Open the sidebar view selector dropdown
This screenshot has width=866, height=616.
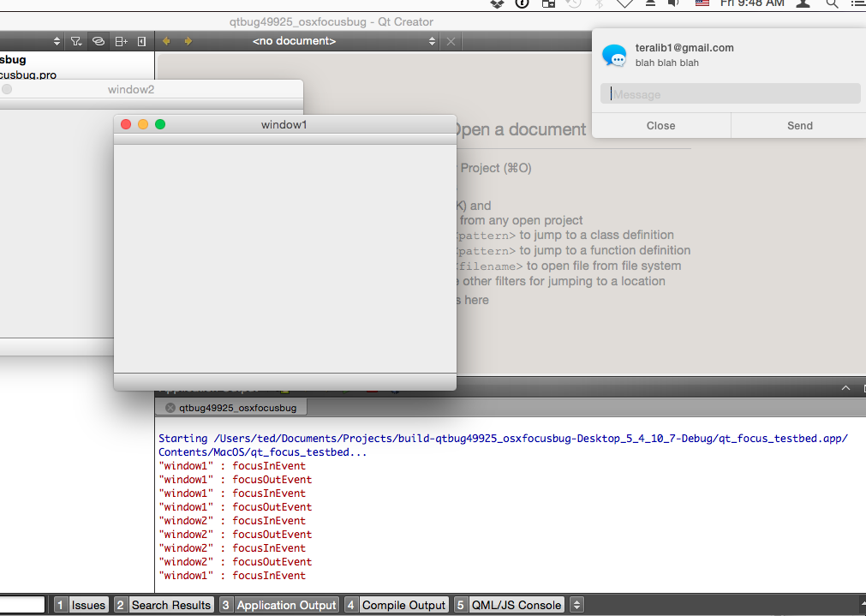(57, 41)
